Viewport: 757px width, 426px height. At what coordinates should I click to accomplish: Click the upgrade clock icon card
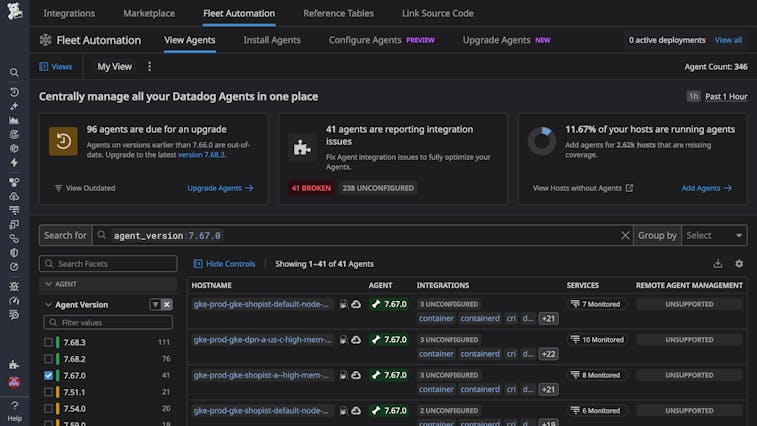(63, 141)
